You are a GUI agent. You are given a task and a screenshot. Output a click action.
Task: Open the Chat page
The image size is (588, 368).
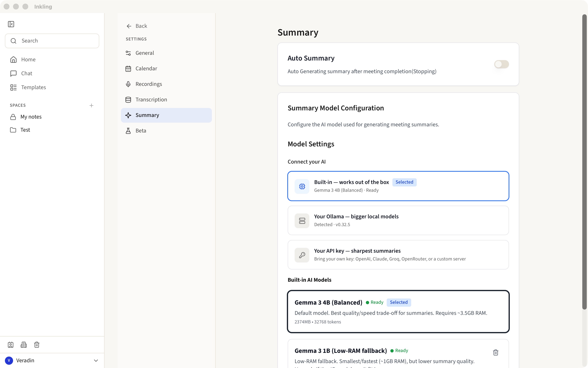tap(52, 74)
